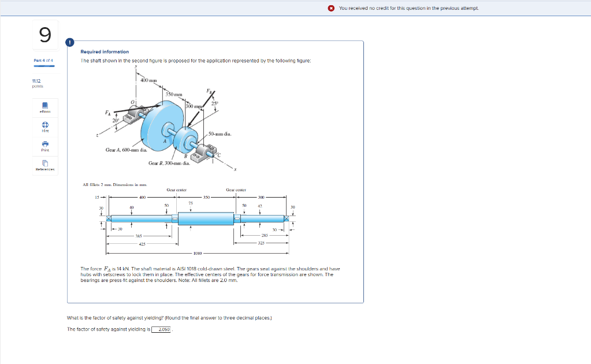Click the "11.12 points" value
This screenshot has width=591, height=364.
point(38,83)
